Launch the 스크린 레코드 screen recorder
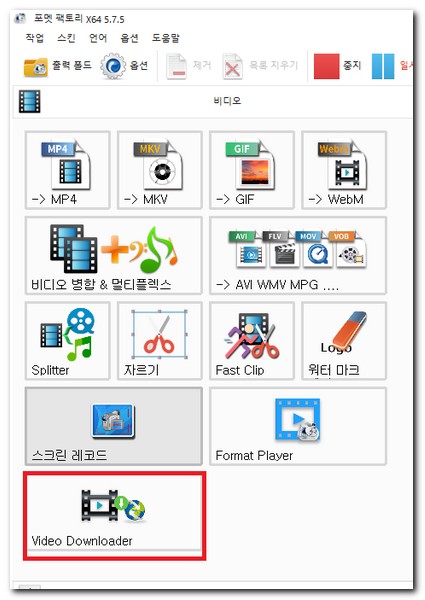Screen dimensions: 425x600 [x=114, y=426]
